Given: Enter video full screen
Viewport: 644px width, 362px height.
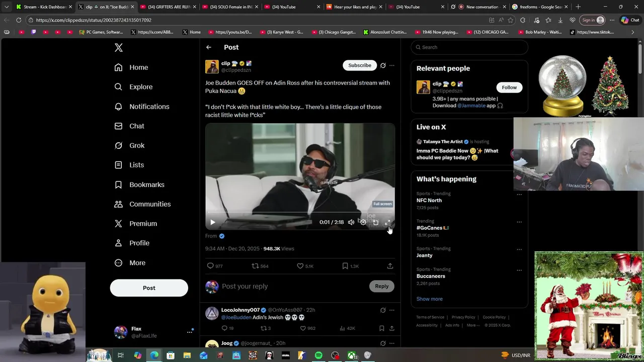Looking at the screenshot, I should point(387,222).
